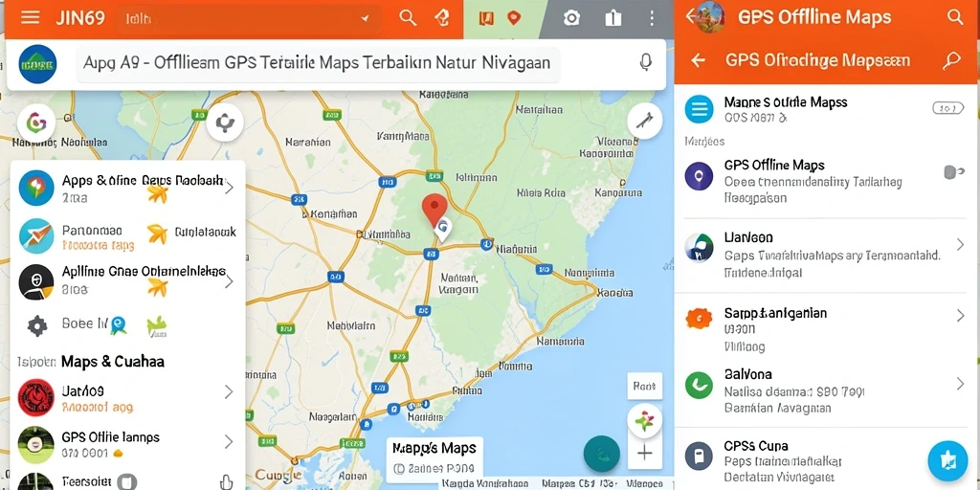The width and height of the screenshot is (980, 490).
Task: Expand the Sappsanlganlan row chevron
Action: point(961,316)
